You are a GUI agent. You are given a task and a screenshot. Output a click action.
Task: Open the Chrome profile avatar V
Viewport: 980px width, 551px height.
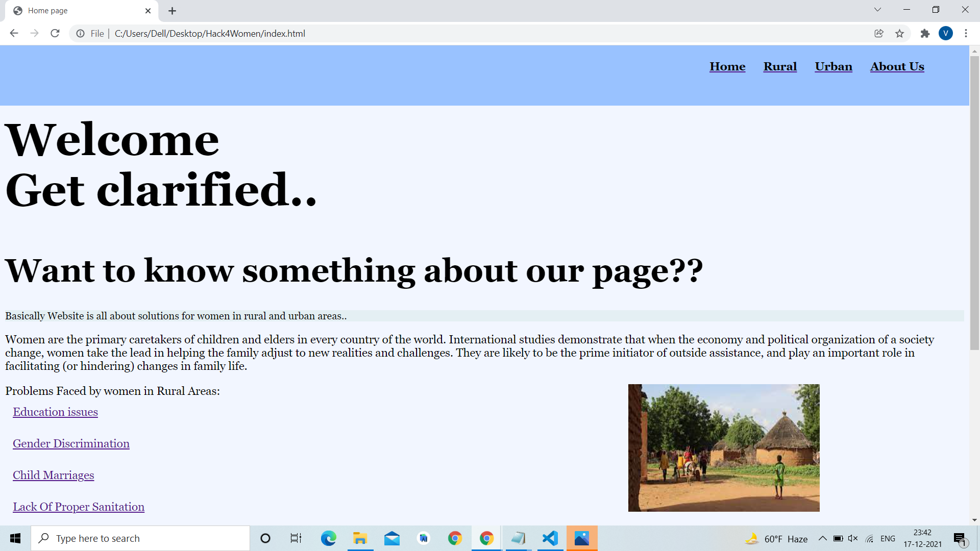(x=945, y=33)
